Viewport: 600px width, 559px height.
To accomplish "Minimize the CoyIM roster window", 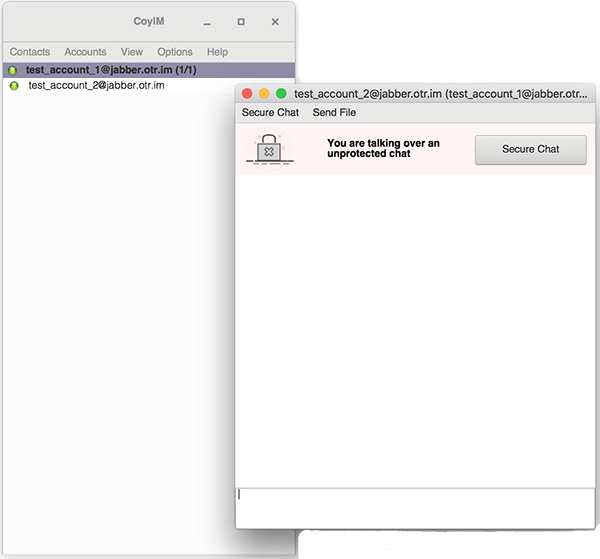I will [x=207, y=21].
